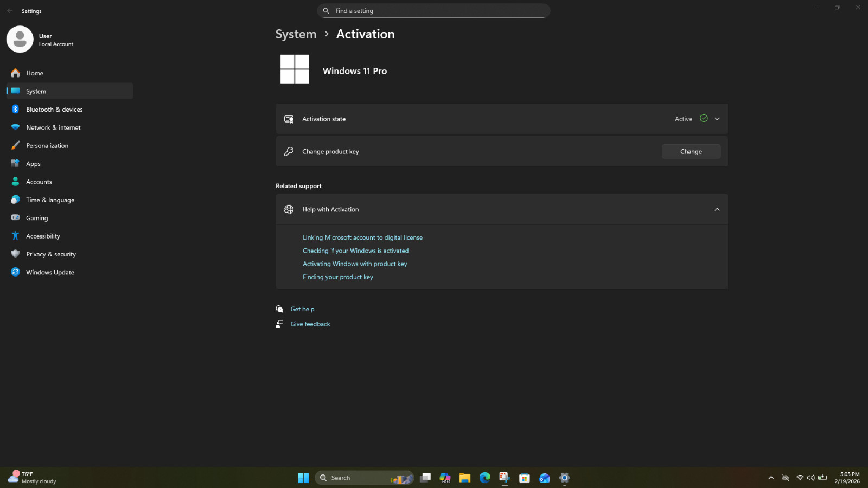Collapse the Help with Activation section
Viewport: 868px width, 488px height.
(717, 209)
